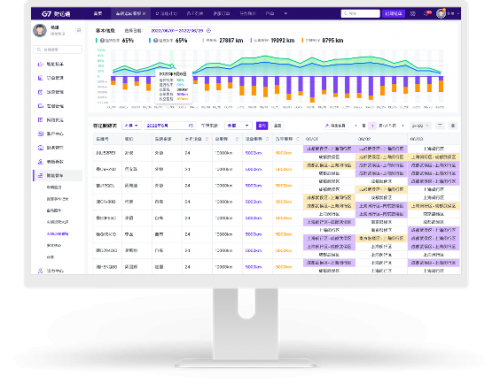Go to previous page with left arrow
The image size is (500, 390).
point(356,126)
